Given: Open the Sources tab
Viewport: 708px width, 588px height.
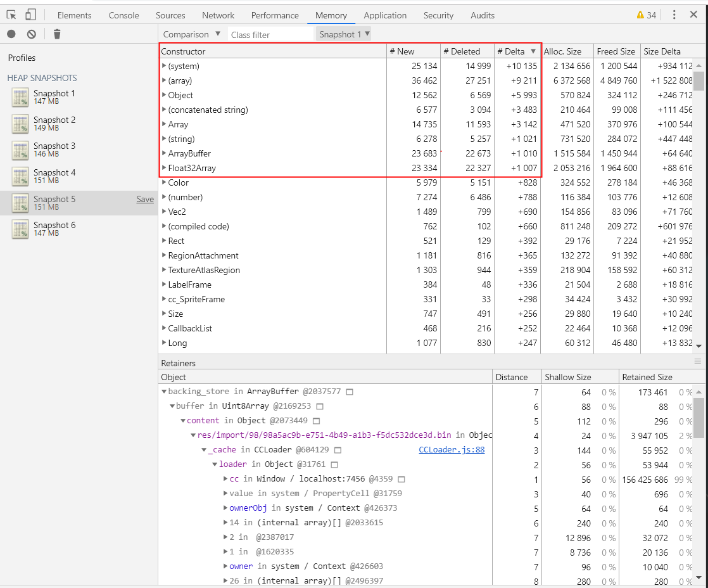Looking at the screenshot, I should [x=170, y=15].
